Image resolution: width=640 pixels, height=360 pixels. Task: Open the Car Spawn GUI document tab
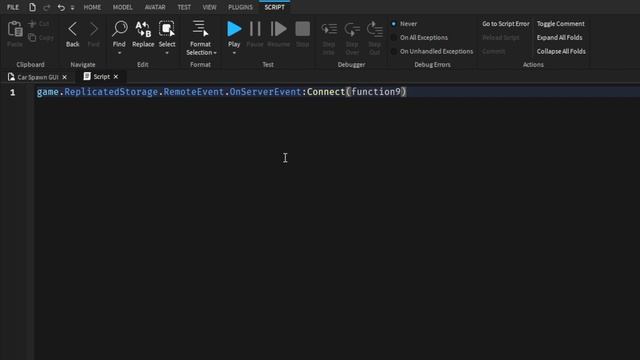38,77
